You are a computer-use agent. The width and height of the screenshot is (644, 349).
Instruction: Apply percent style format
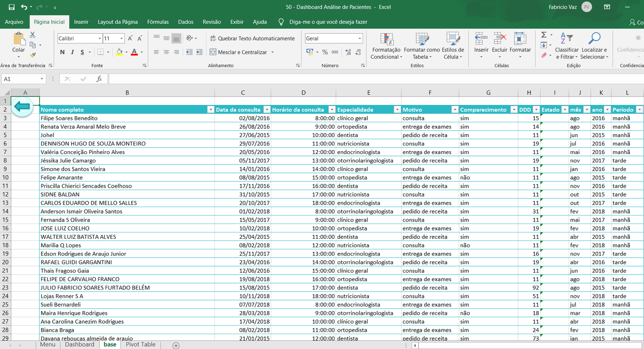[325, 52]
